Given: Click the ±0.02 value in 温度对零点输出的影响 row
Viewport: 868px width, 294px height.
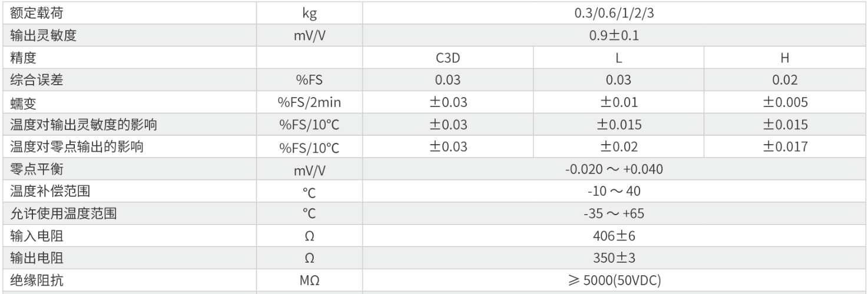Looking at the screenshot, I should point(618,148).
